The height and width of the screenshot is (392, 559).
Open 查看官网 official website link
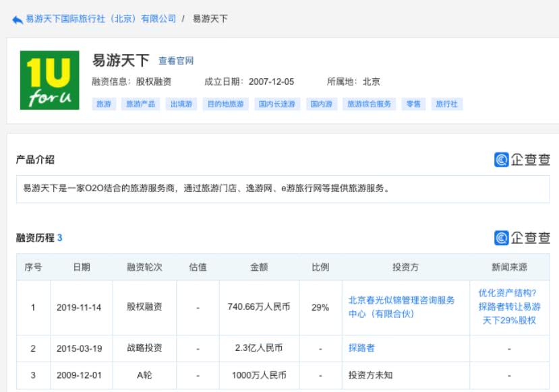click(x=176, y=61)
